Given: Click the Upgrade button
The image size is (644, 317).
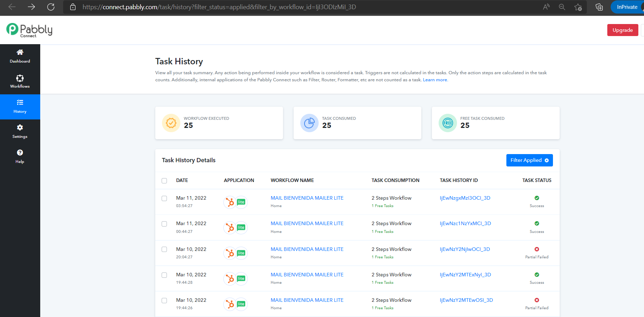Looking at the screenshot, I should (x=622, y=30).
